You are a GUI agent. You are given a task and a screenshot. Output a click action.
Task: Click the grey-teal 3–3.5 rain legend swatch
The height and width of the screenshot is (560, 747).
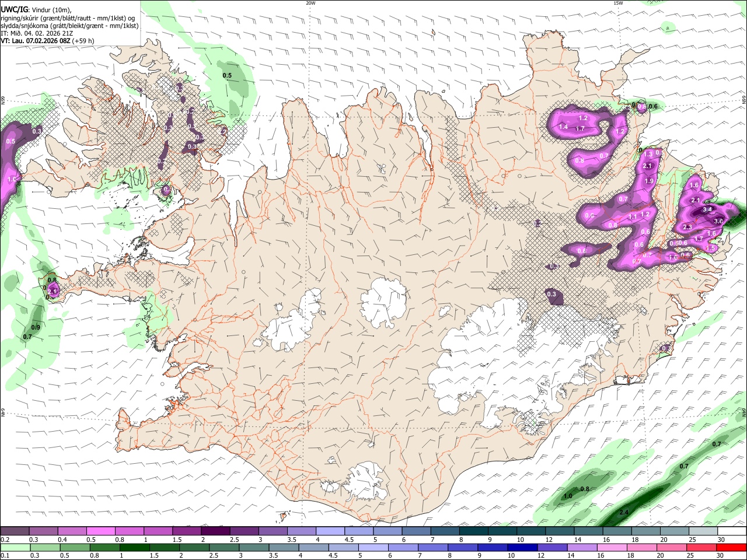253,548
